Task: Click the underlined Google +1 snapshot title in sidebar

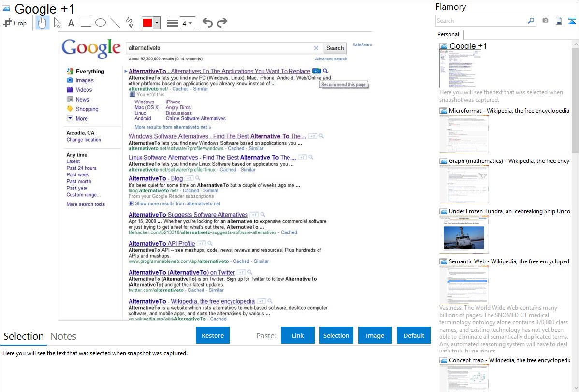Action: click(x=468, y=46)
